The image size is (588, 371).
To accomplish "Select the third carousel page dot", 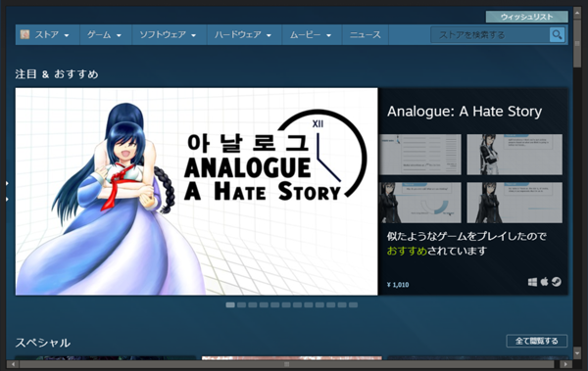I will (253, 305).
